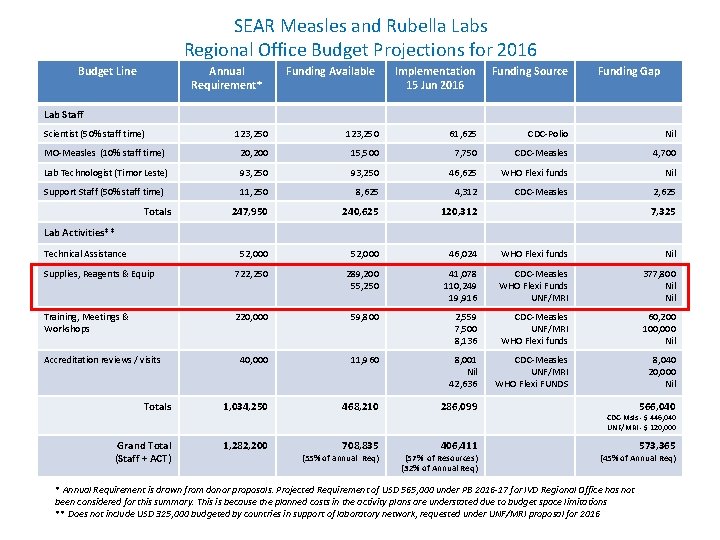This screenshot has width=720, height=540.
Task: Select the staff funding total '240,625'
Action: click(x=360, y=212)
